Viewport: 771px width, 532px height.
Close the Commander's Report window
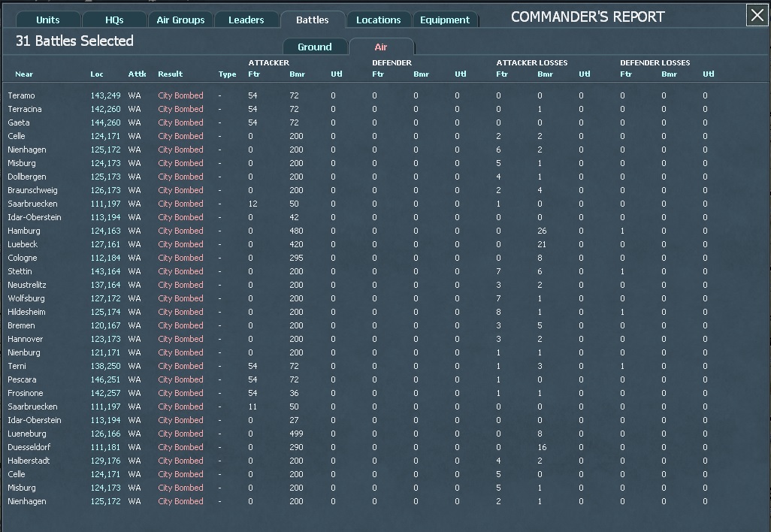point(757,15)
